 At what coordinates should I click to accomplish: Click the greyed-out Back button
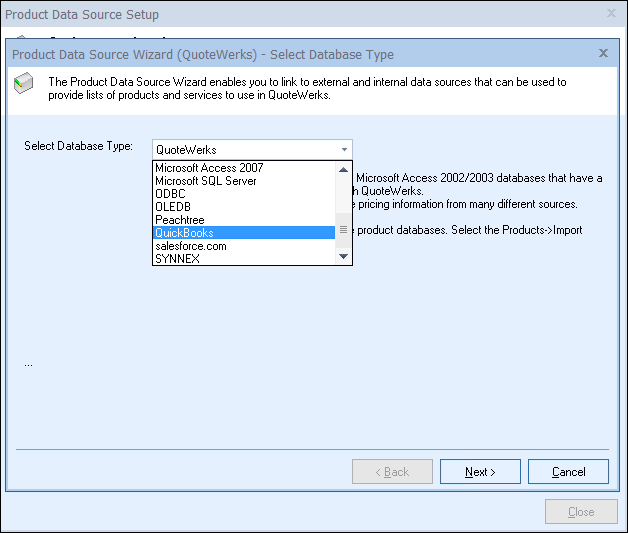click(x=393, y=472)
